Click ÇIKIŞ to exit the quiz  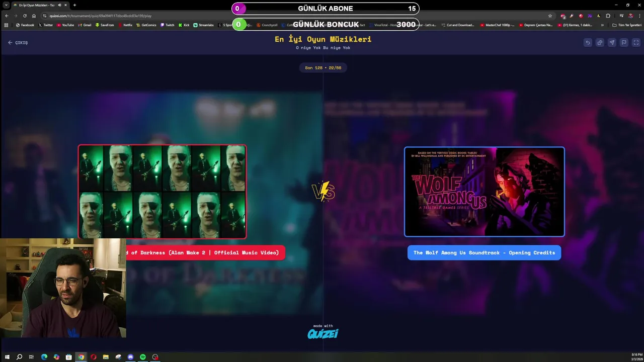pos(18,43)
